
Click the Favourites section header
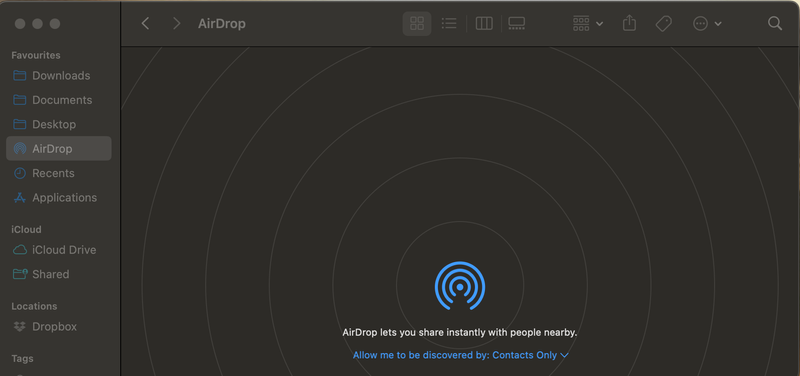[x=36, y=55]
